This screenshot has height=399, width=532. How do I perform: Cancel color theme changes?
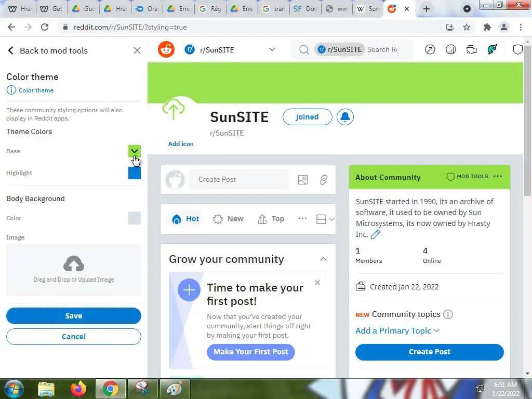click(x=74, y=337)
